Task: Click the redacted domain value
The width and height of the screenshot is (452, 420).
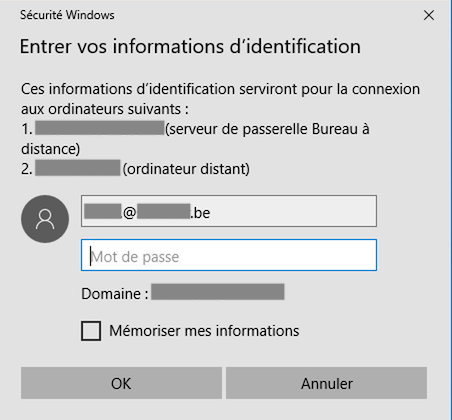Action: click(x=218, y=292)
